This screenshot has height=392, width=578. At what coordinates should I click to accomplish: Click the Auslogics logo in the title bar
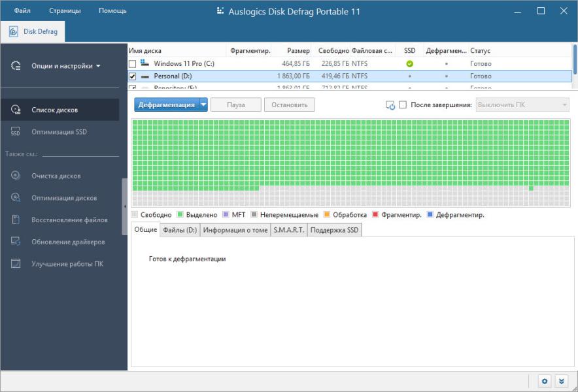click(220, 11)
